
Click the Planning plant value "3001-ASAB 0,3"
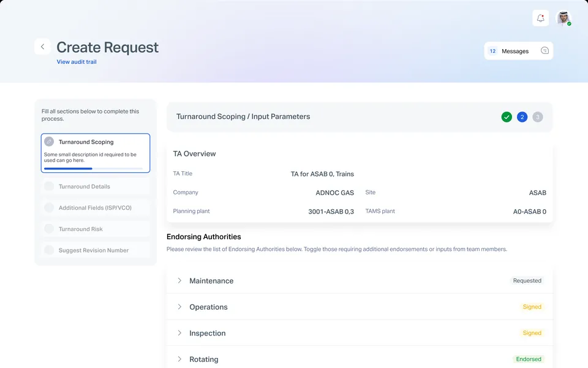(331, 212)
